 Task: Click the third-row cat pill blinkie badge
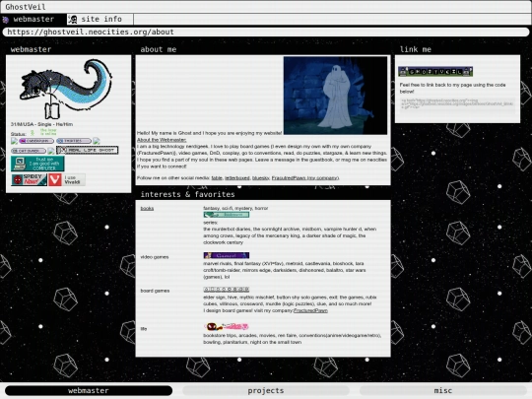click(29, 151)
